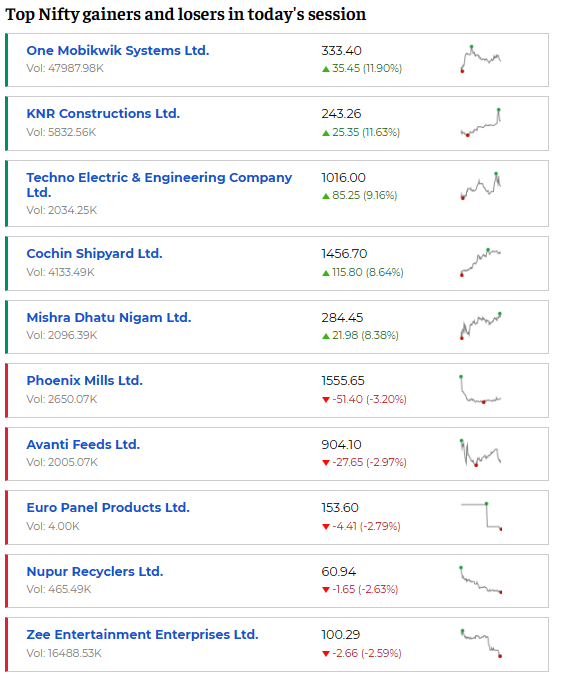Open Cochin Shipyard Ltd. stock page
This screenshot has width=562, height=675.
(94, 254)
